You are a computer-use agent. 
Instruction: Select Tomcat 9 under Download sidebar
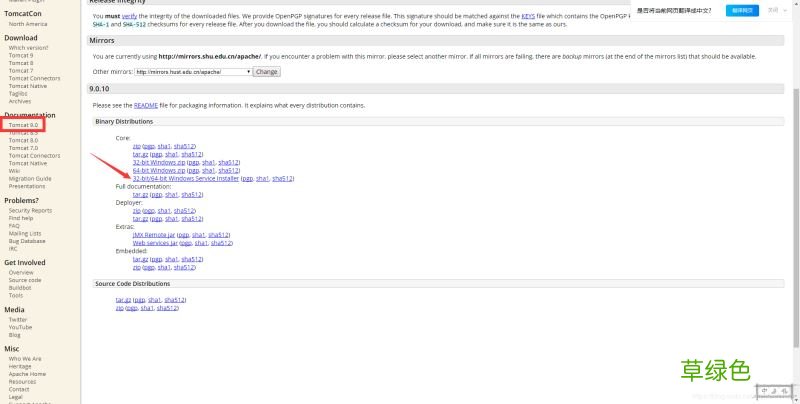pos(20,55)
